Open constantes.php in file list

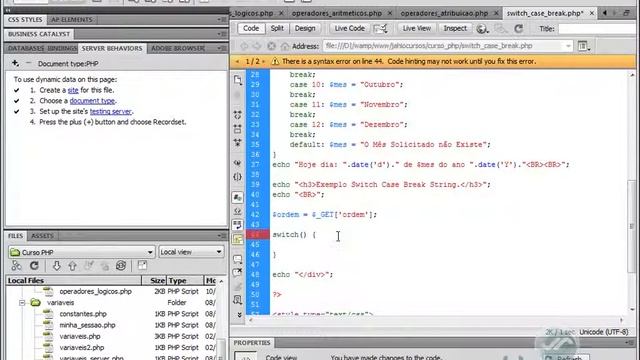point(83,314)
